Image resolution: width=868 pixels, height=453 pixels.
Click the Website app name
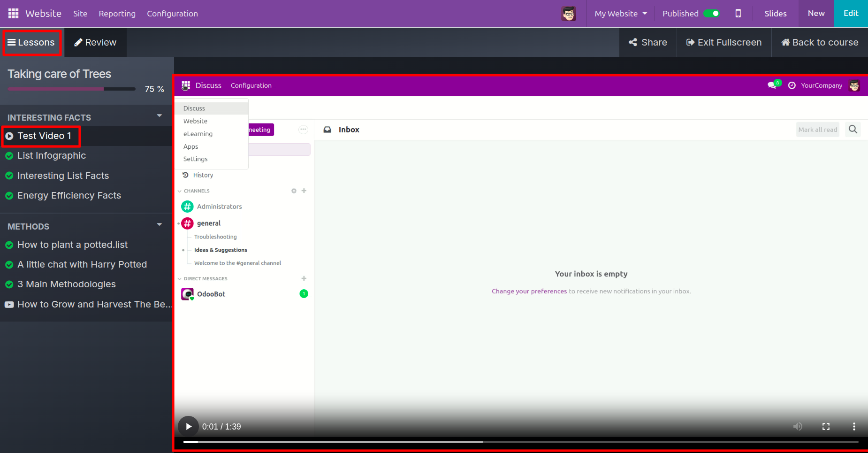click(x=43, y=14)
